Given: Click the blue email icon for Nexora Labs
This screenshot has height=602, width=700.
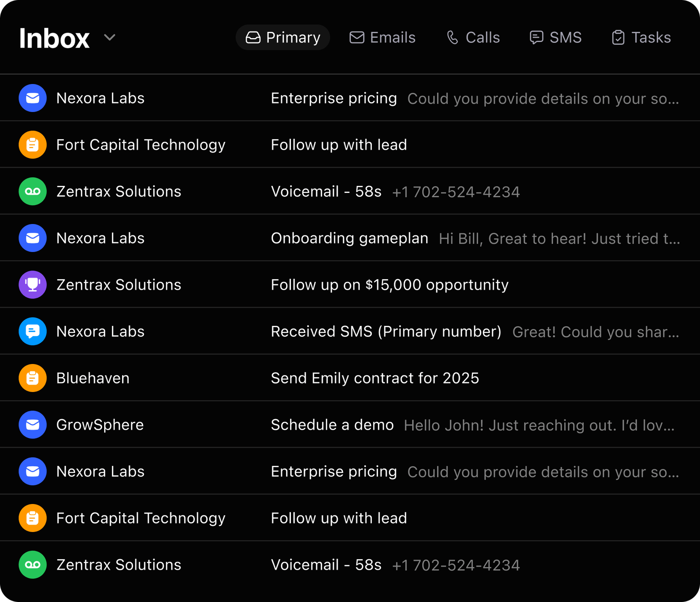Looking at the screenshot, I should (32, 98).
